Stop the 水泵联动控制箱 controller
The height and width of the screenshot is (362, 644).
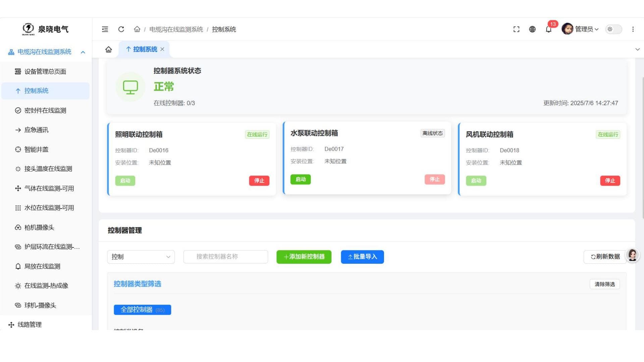pos(435,179)
